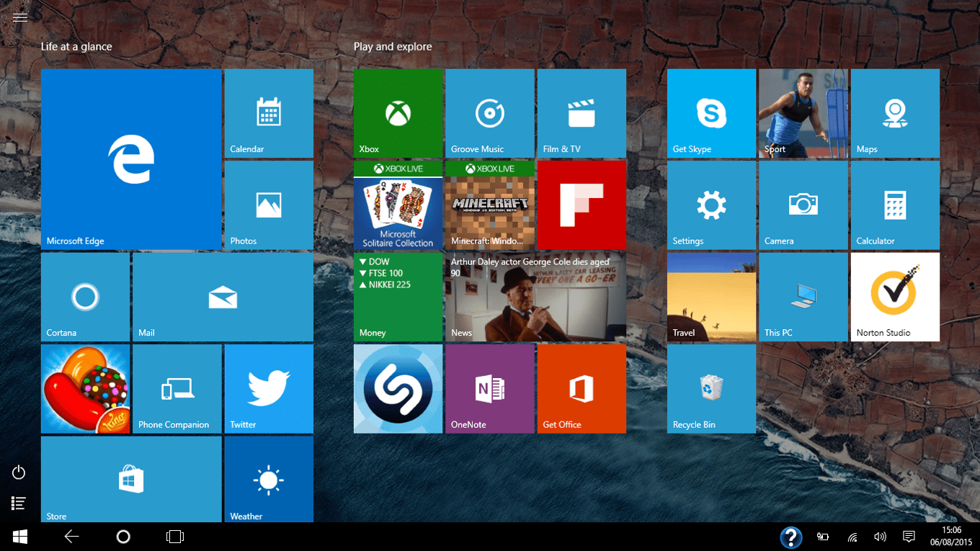Open the Calculator tile
This screenshot has height=551, width=980.
[x=895, y=205]
